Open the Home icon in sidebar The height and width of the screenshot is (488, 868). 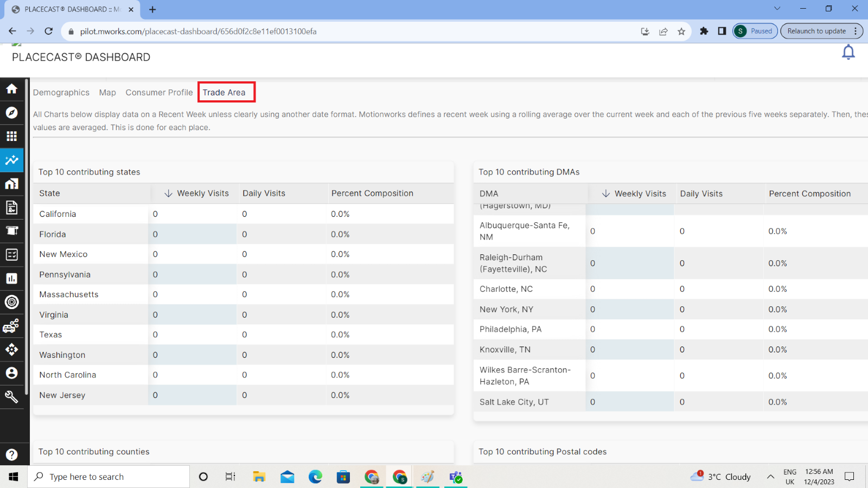coord(12,89)
